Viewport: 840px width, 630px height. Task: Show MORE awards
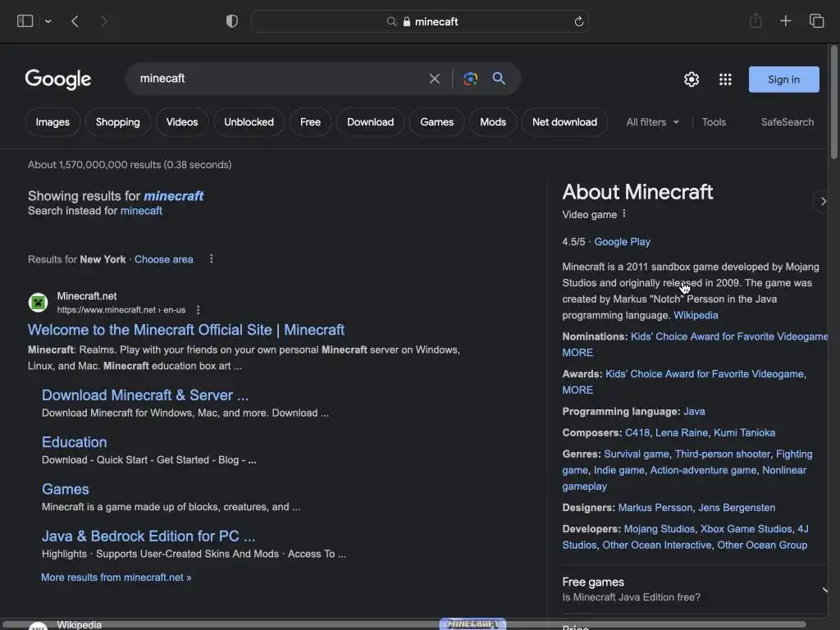pyautogui.click(x=577, y=390)
